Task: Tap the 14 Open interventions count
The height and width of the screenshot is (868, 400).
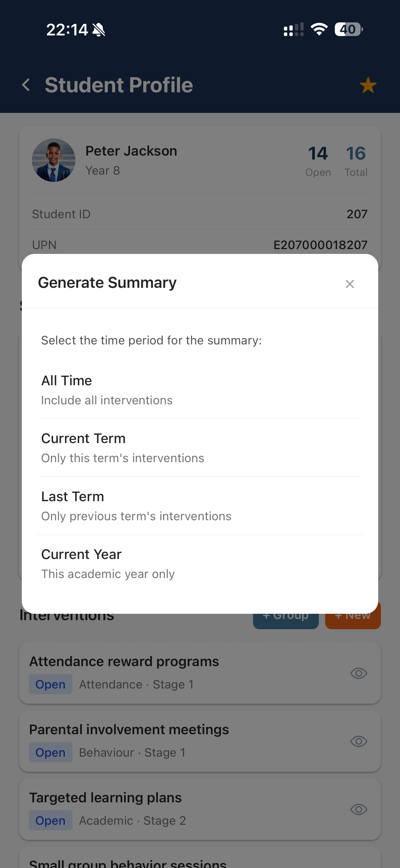Action: [x=318, y=160]
